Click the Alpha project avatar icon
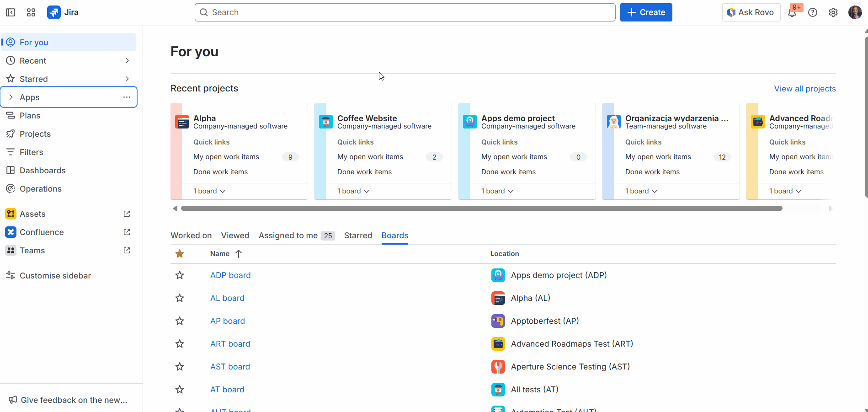The height and width of the screenshot is (412, 868). 182,122
